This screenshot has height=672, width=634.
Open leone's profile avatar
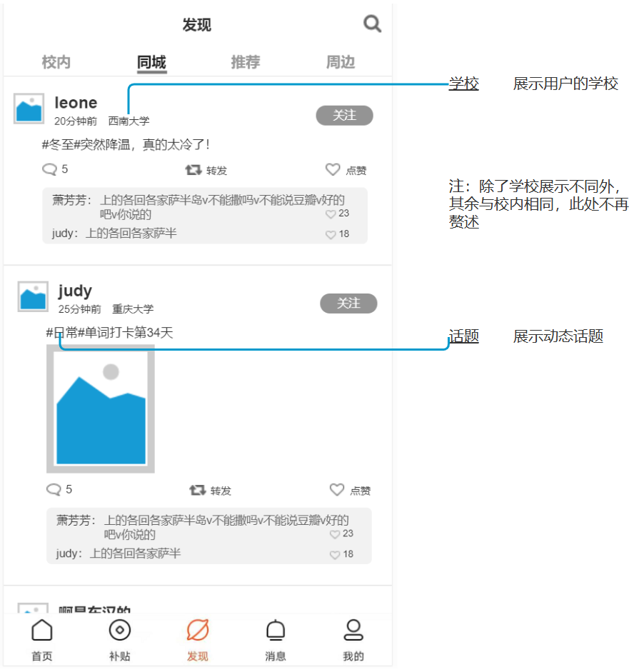[29, 109]
